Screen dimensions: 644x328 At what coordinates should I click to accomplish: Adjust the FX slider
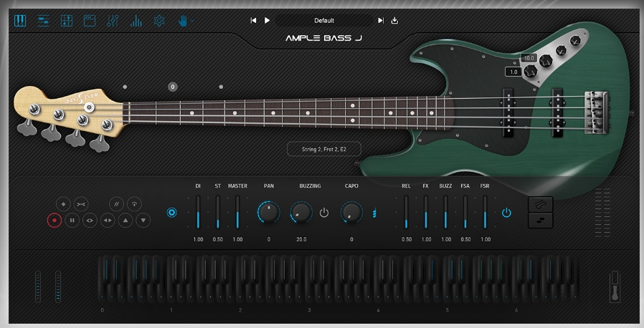click(426, 212)
